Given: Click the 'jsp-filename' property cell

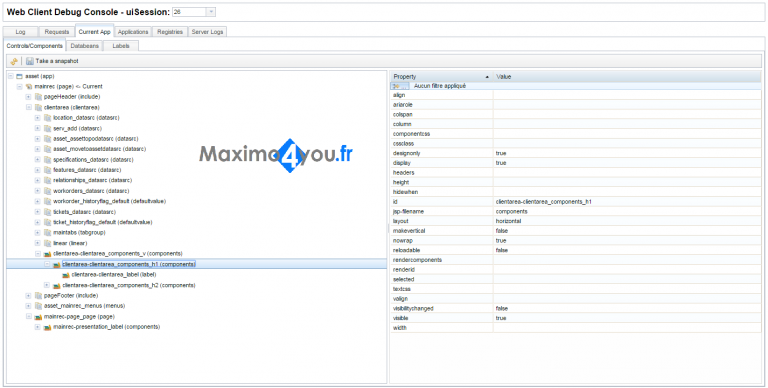Looking at the screenshot, I should tap(442, 212).
